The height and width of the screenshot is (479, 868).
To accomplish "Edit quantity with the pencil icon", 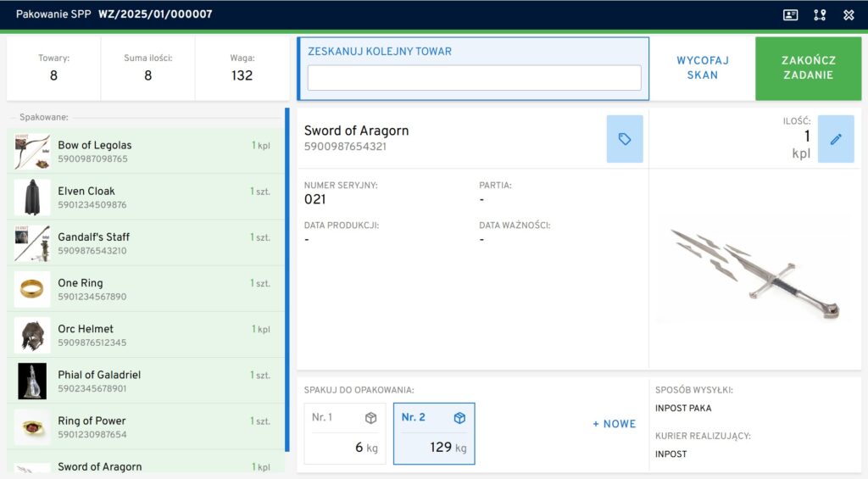I will tap(836, 139).
